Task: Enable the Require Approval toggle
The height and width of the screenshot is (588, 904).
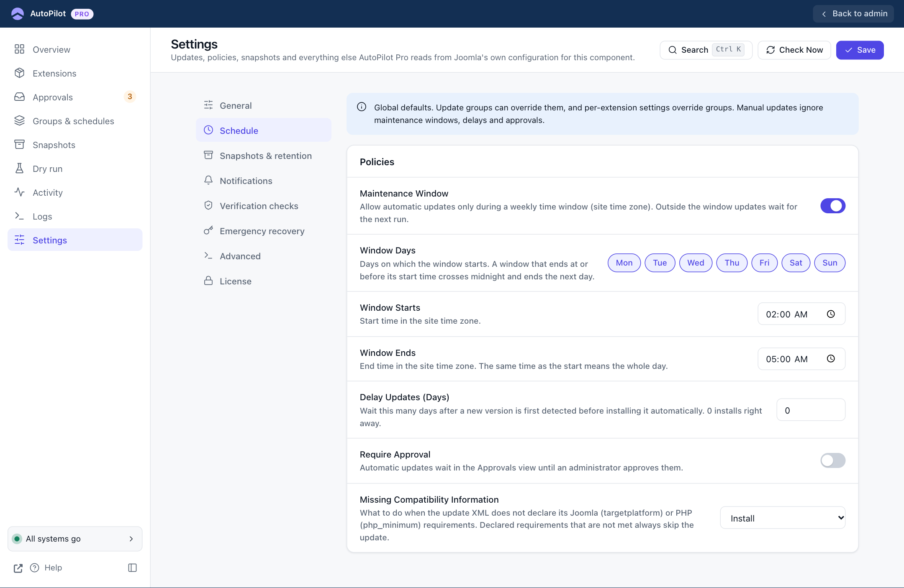Action: pos(833,460)
